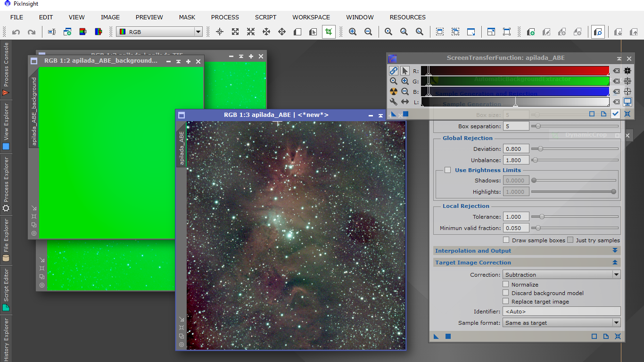Screen dimensions: 644x362
Task: Click the identifier edit toolbar icon
Action: [x=52, y=32]
